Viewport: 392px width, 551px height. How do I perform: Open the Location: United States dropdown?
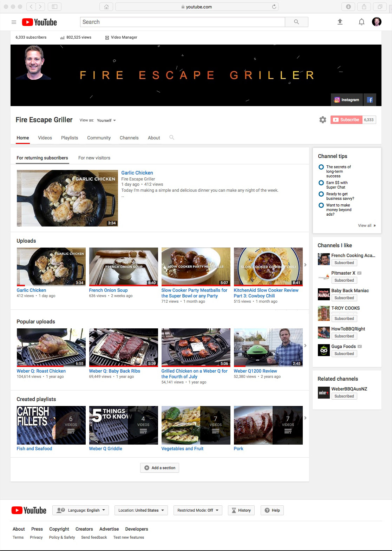point(141,510)
